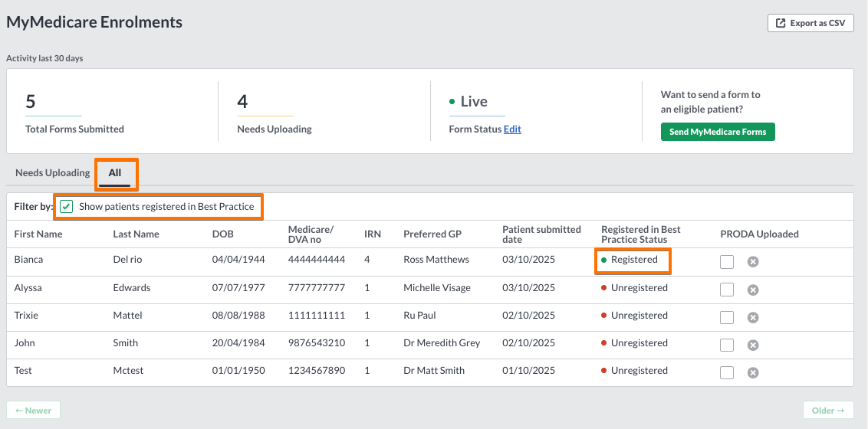Go to Older enrolments page
The height and width of the screenshot is (429, 868).
(x=828, y=410)
